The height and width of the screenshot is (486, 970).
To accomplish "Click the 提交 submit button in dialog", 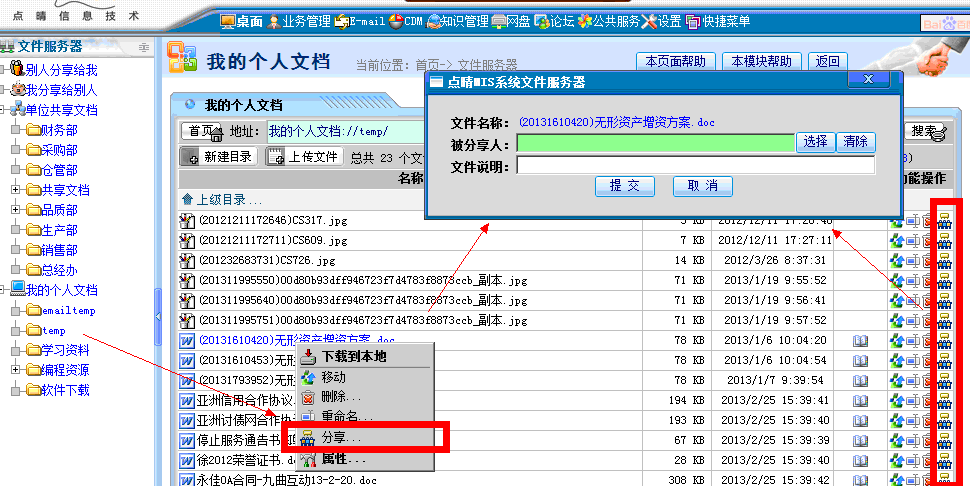I will tap(624, 186).
